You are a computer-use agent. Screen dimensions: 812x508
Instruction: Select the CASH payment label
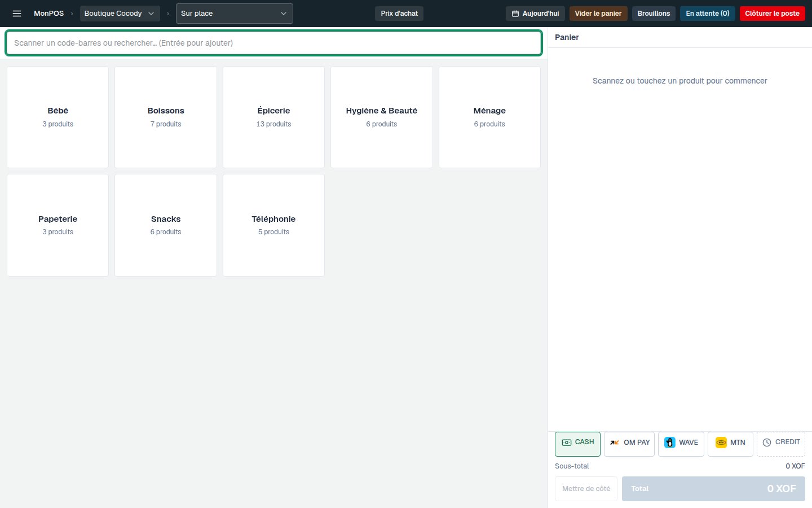click(584, 442)
